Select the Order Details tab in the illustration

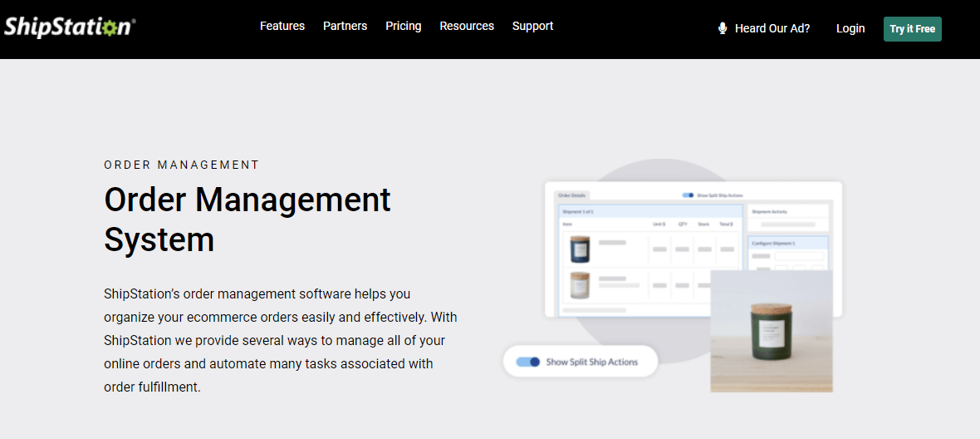pyautogui.click(x=572, y=195)
